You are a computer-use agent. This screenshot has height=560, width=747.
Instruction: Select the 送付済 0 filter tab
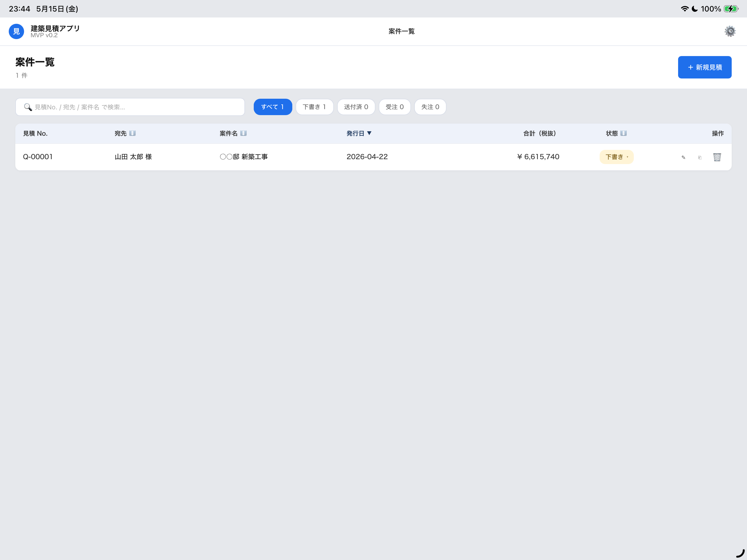[x=356, y=107]
